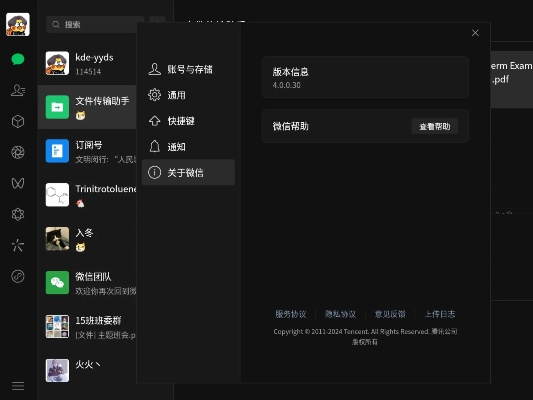Open the 15班班委群 group chat
This screenshot has width=533, height=400.
coord(87,326)
